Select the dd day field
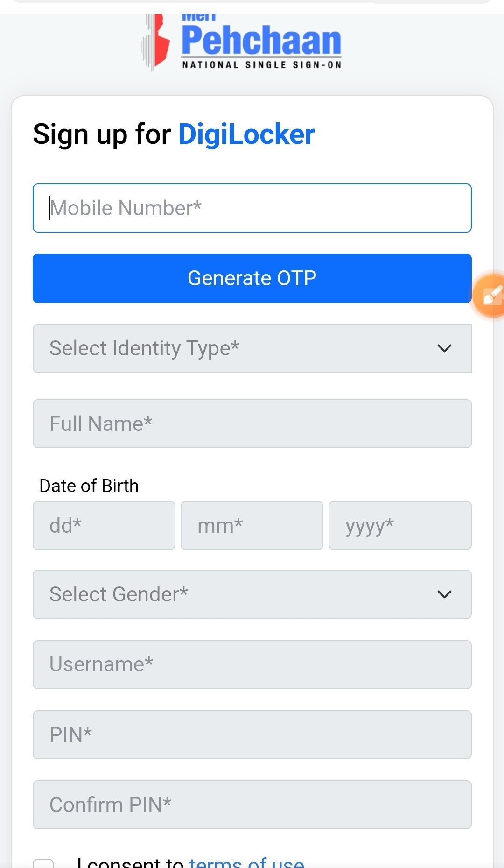This screenshot has width=504, height=868. (104, 526)
